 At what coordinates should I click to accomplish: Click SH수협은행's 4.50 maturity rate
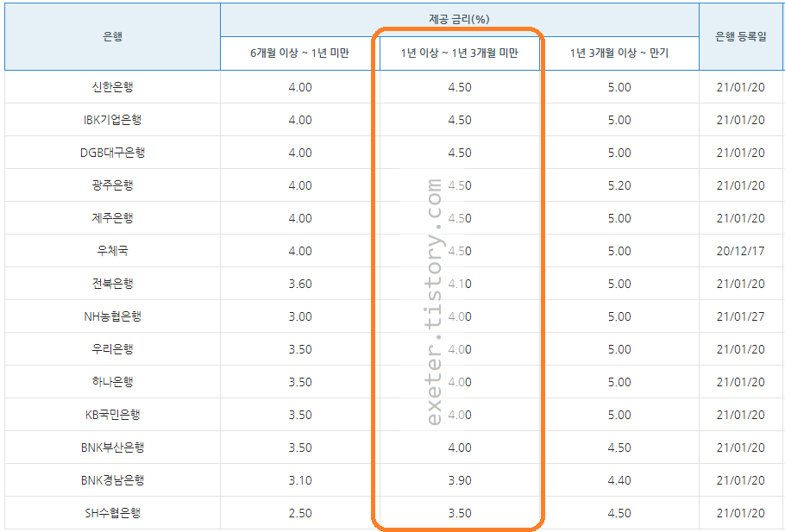coord(619,513)
